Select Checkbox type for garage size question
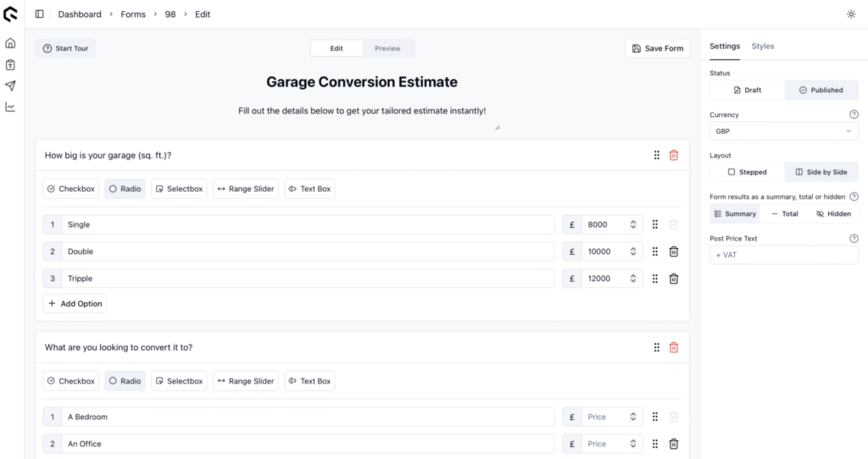 click(71, 189)
